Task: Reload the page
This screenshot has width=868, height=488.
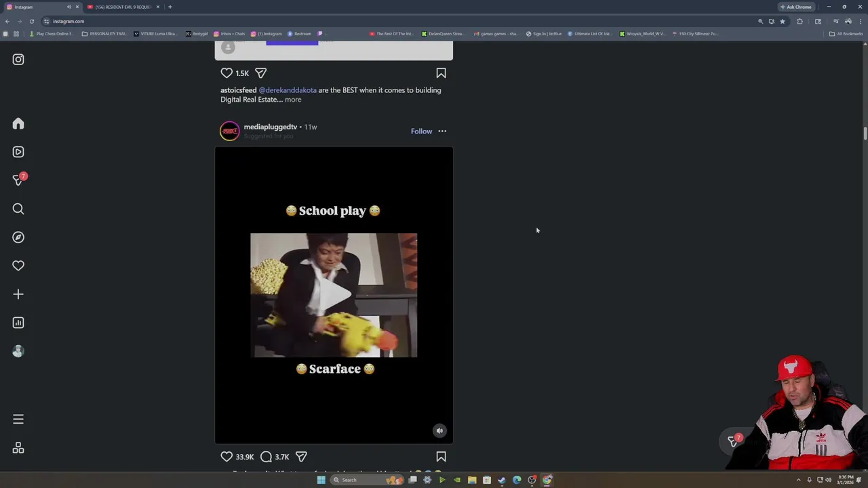Action: [31, 21]
